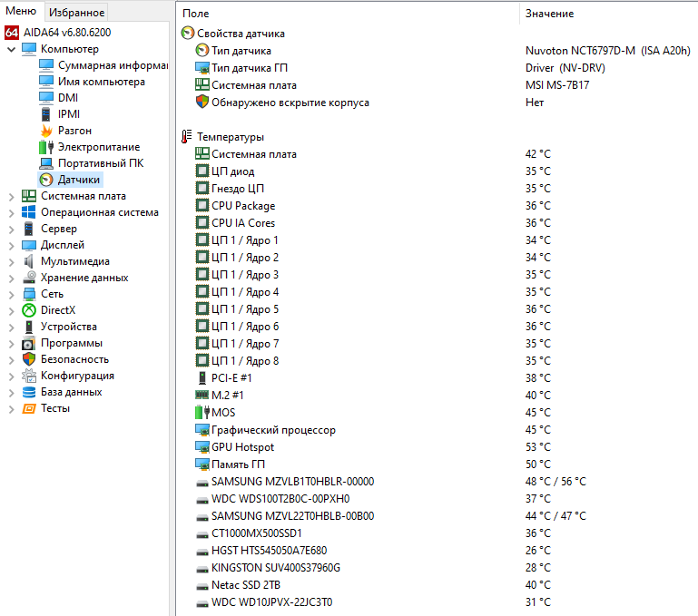Expand the Устройства tree node
The width and height of the screenshot is (698, 616).
click(x=11, y=327)
